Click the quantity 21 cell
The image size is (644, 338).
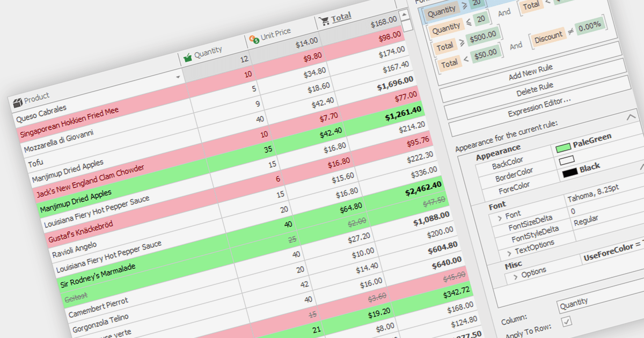click(x=316, y=329)
